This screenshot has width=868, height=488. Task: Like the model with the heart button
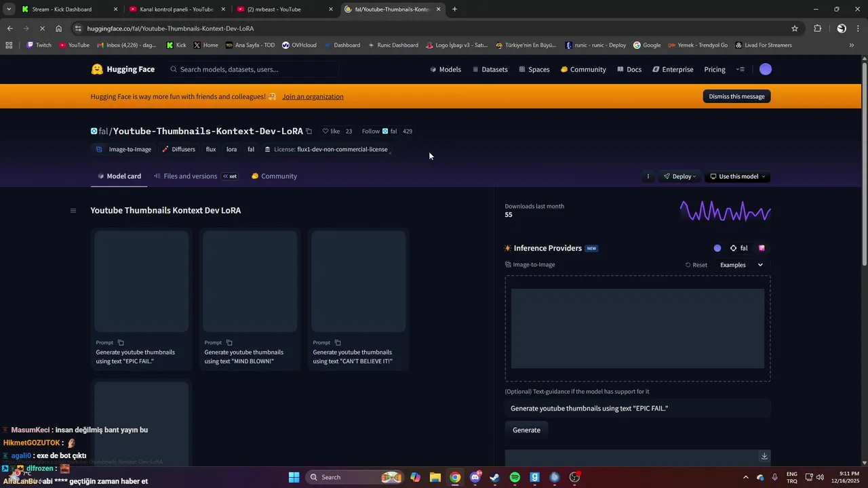331,131
